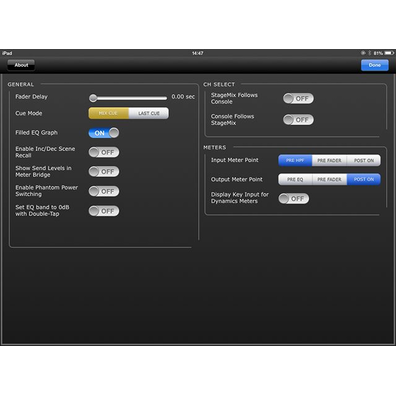The image size is (396, 396).
Task: Set Input Meter Point to PRE FADER
Action: click(329, 160)
